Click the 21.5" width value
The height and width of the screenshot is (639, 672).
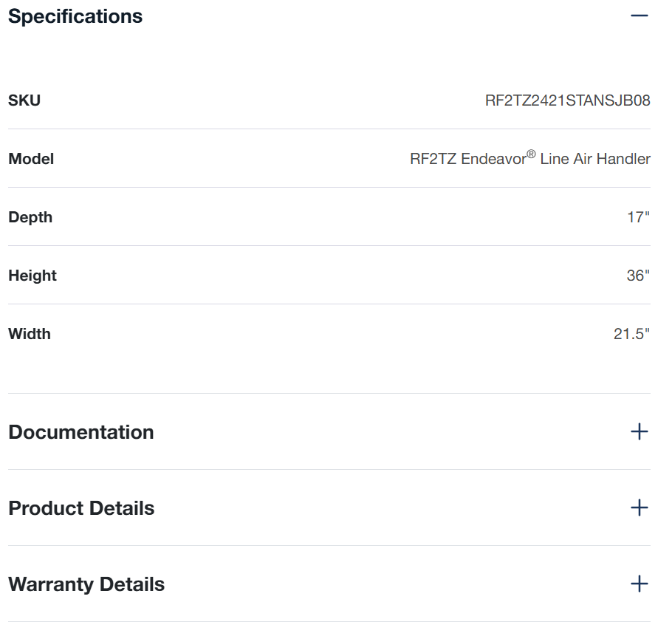631,334
